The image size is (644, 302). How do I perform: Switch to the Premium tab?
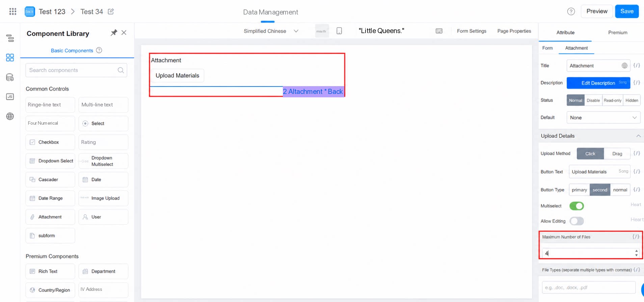click(618, 32)
